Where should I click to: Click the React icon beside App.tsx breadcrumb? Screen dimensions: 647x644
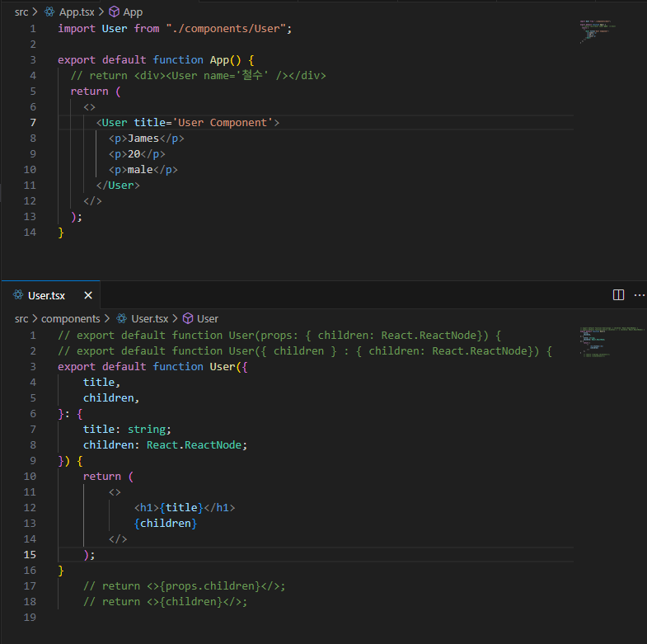pyautogui.click(x=49, y=12)
